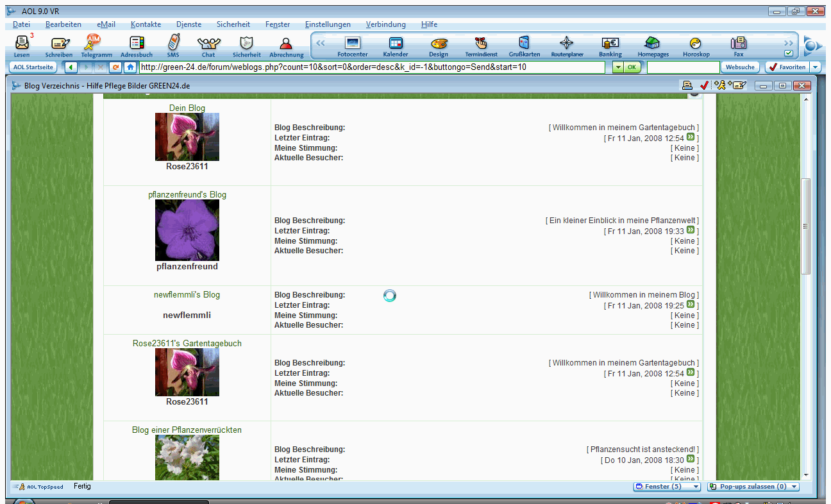Viewport: 831px width, 504px height.
Task: Click the web search input field
Action: pyautogui.click(x=683, y=67)
